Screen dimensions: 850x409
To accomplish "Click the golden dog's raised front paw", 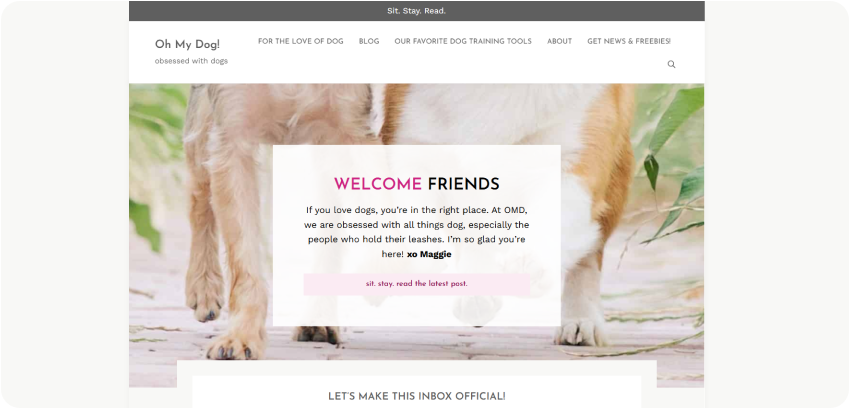I will coord(204,304).
